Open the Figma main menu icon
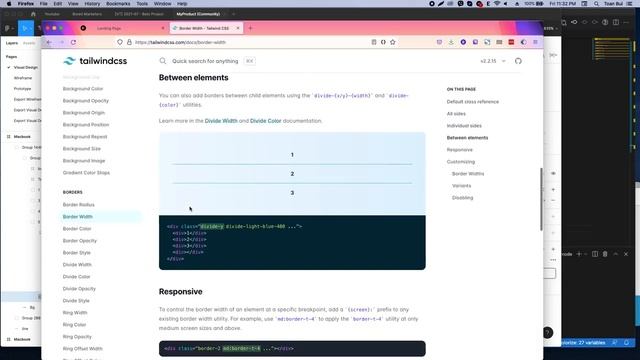The height and width of the screenshot is (360, 640). pos(8,28)
